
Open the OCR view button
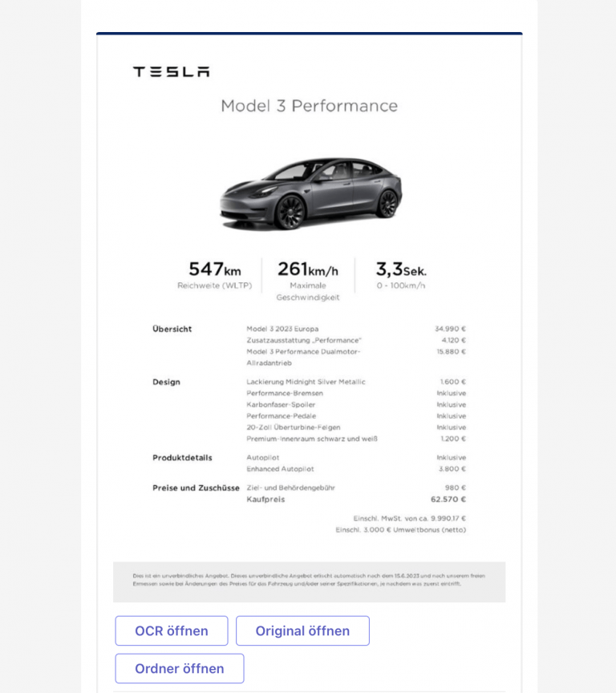point(172,630)
